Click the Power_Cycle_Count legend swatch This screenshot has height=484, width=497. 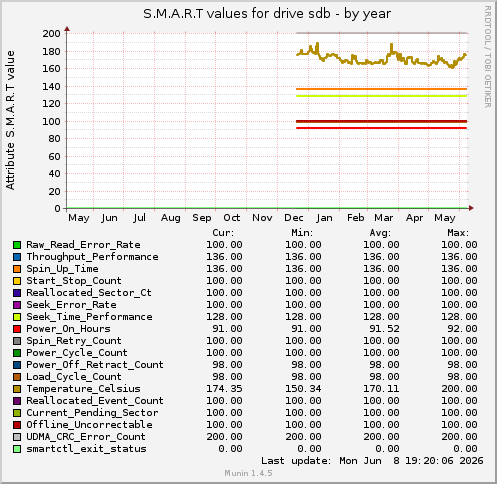point(17,353)
